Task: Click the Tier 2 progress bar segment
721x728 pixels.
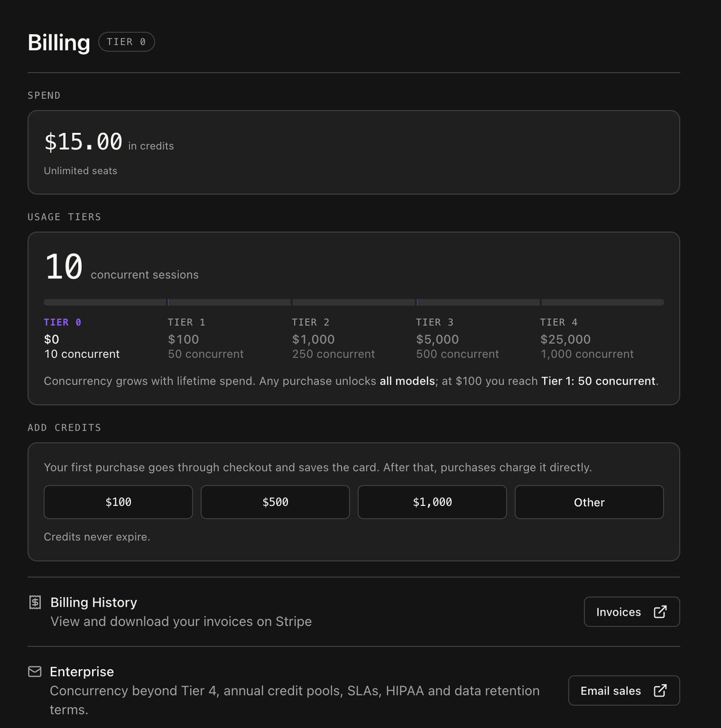Action: point(354,302)
